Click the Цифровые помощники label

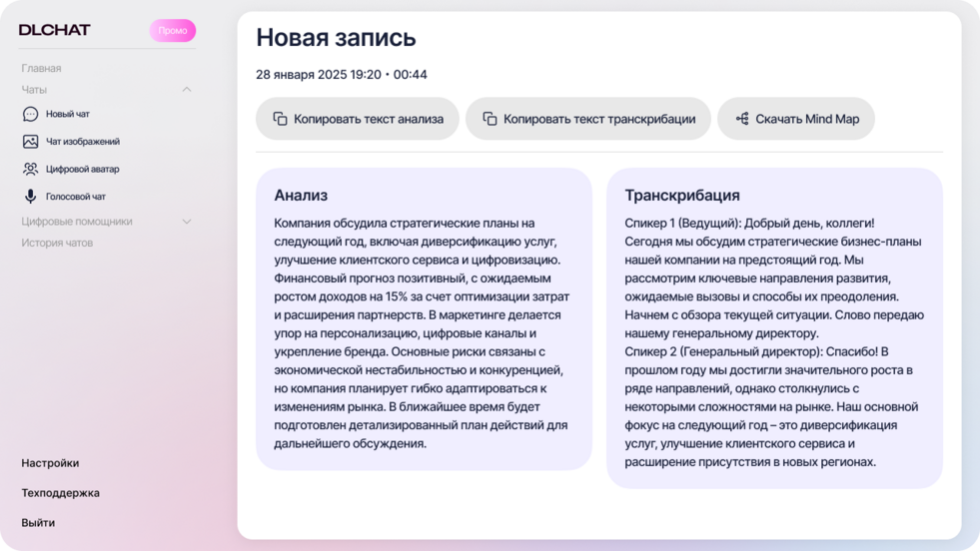(x=77, y=222)
